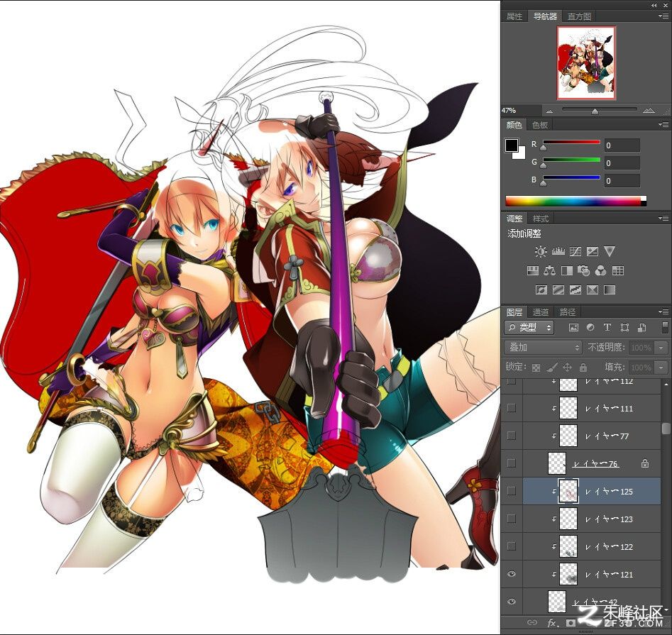Pick a color from the spectrum ramp

(575, 201)
